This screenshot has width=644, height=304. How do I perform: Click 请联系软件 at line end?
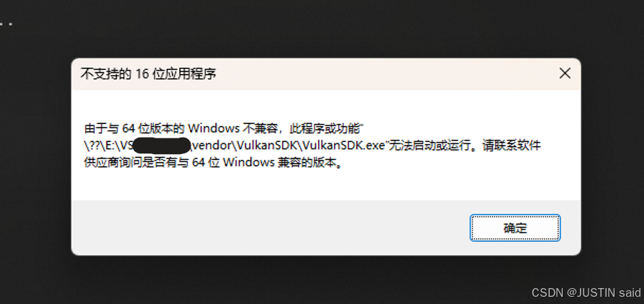pos(512,146)
